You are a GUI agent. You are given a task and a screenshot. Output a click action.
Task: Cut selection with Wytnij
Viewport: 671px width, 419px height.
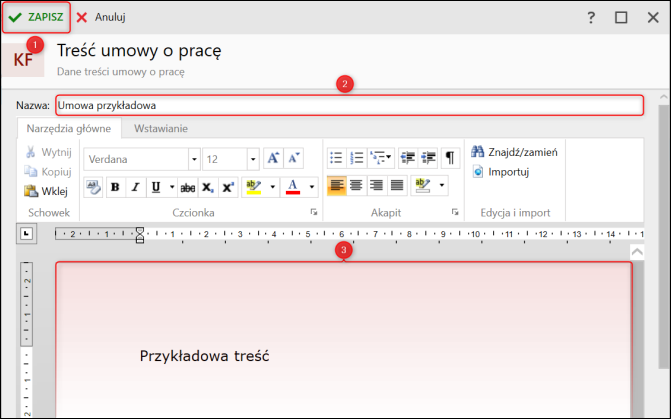pyautogui.click(x=48, y=152)
